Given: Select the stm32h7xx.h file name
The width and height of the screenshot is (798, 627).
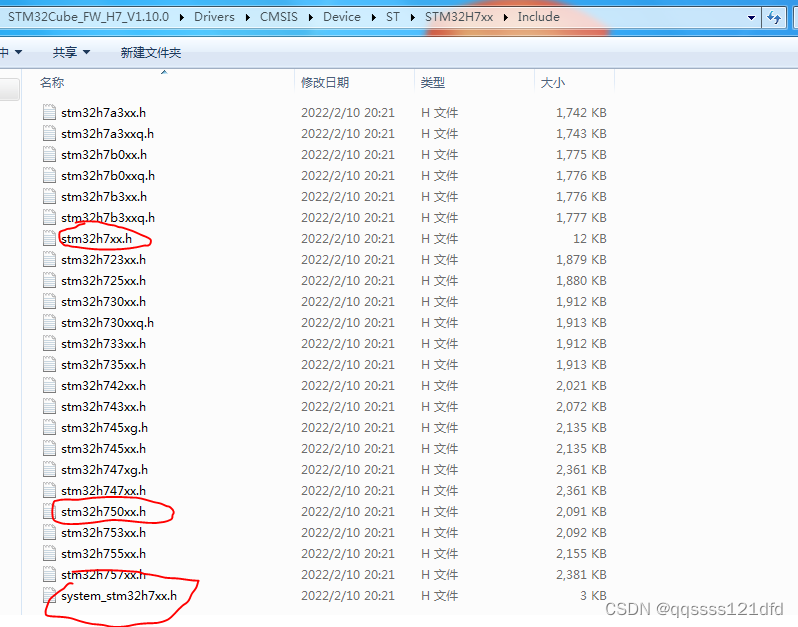Looking at the screenshot, I should click(96, 239).
